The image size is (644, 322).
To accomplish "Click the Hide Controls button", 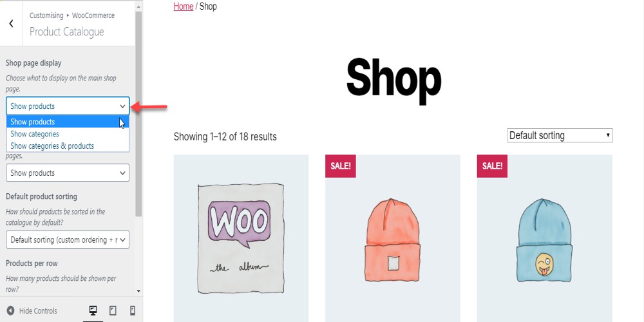I will [x=32, y=311].
